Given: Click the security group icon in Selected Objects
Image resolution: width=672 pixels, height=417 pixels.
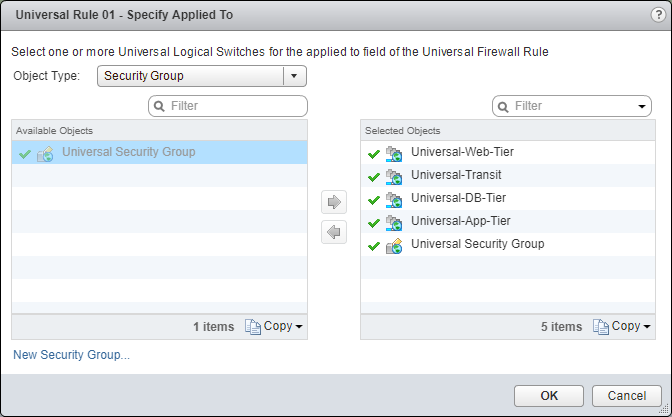Looking at the screenshot, I should (x=393, y=244).
